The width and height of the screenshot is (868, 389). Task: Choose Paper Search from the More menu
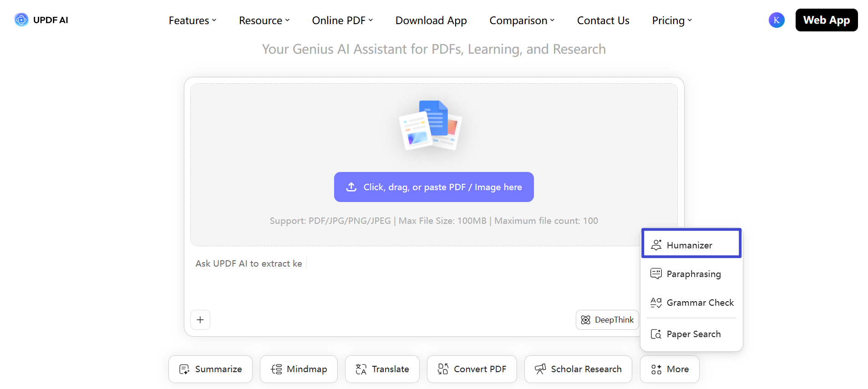(x=691, y=334)
